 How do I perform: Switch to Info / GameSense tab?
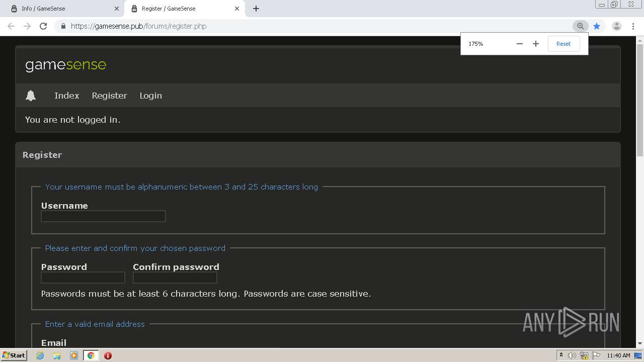point(62,9)
